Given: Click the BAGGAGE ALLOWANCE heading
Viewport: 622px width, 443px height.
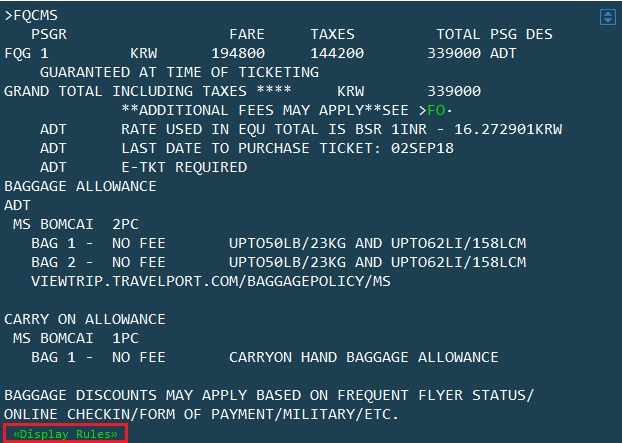Looking at the screenshot, I should pos(80,186).
